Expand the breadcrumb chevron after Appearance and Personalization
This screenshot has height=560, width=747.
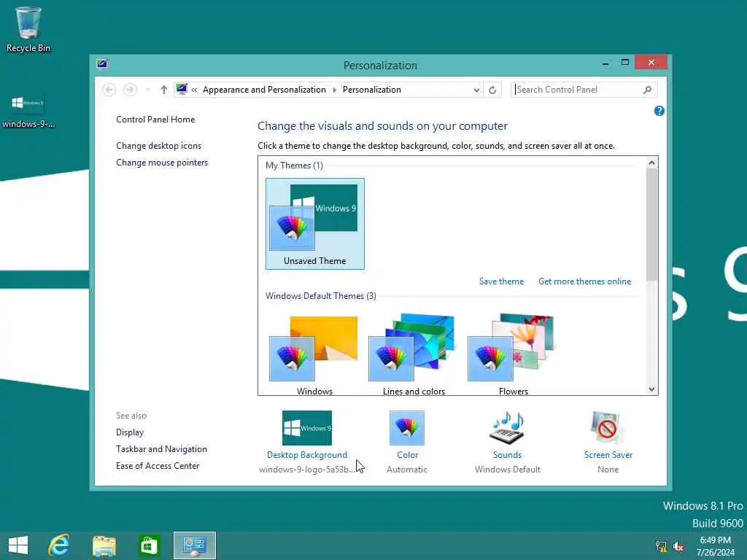pos(334,90)
